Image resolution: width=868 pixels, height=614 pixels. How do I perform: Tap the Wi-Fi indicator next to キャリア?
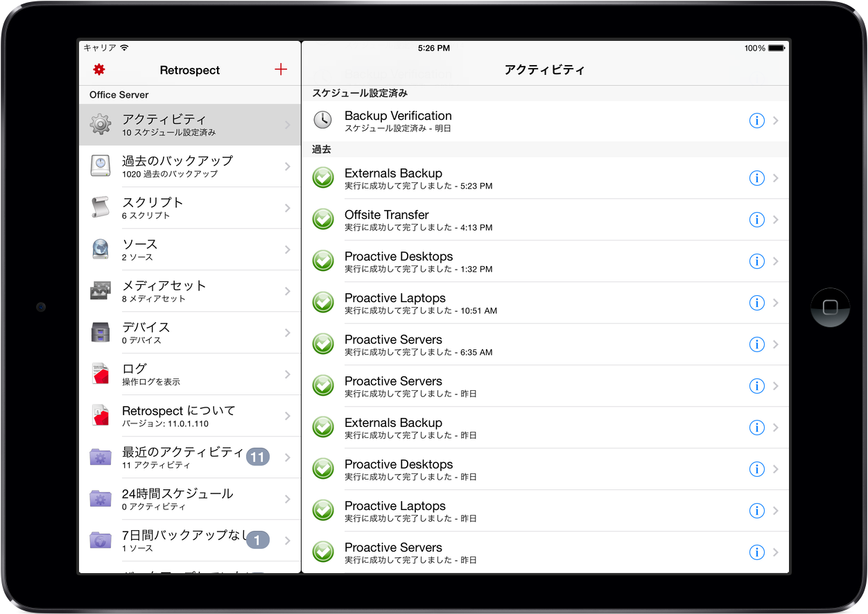pos(124,48)
